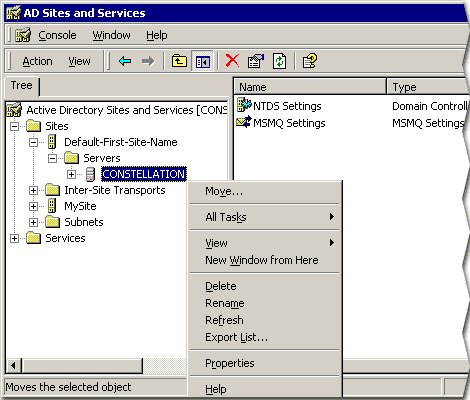Sort by the Name column header
The height and width of the screenshot is (400, 470).
pos(310,87)
